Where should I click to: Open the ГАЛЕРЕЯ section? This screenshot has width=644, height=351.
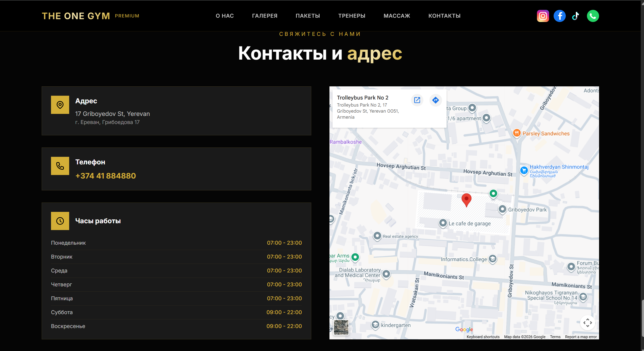264,16
